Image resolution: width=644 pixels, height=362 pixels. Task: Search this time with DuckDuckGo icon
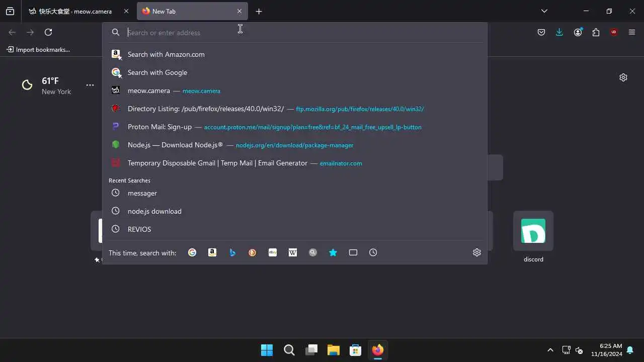pyautogui.click(x=253, y=252)
